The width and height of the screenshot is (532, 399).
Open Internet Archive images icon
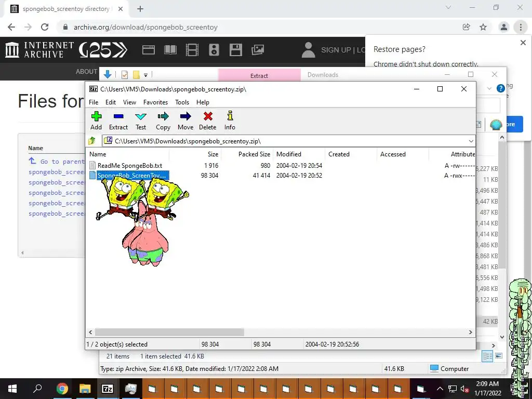(x=258, y=50)
